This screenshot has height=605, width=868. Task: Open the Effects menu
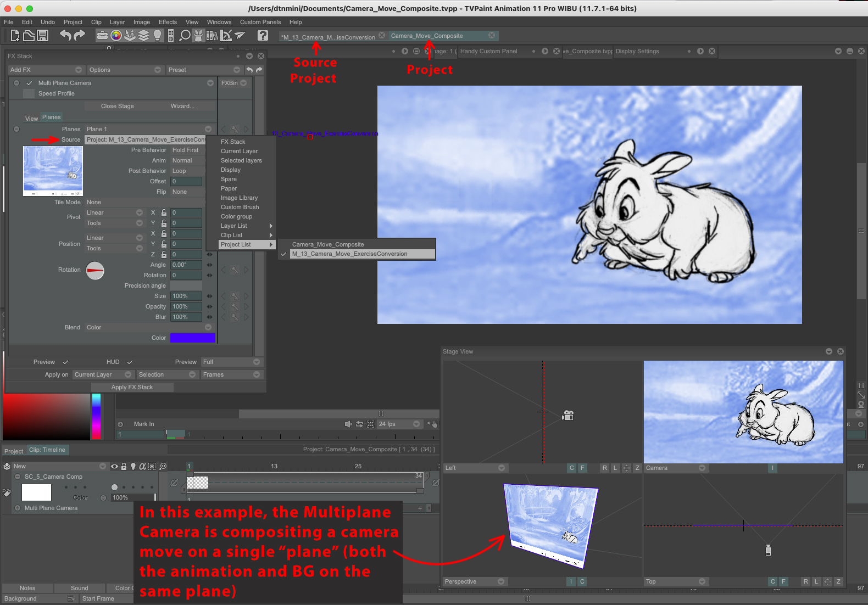168,22
